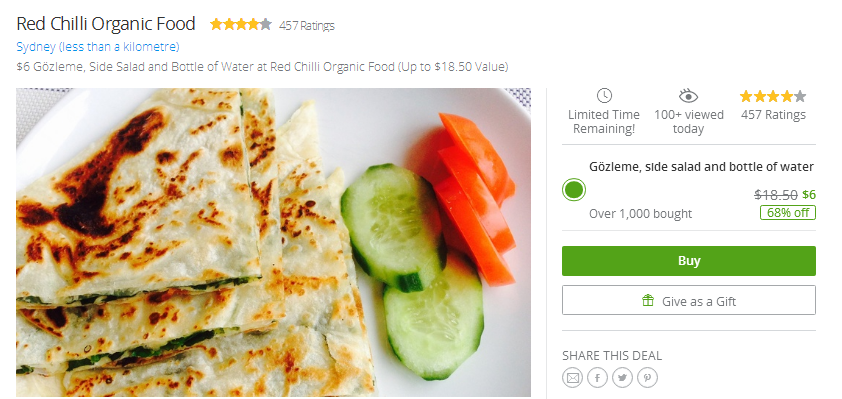Image resolution: width=842 pixels, height=399 pixels.
Task: Open 457 Ratings beside the title
Action: coord(307,25)
